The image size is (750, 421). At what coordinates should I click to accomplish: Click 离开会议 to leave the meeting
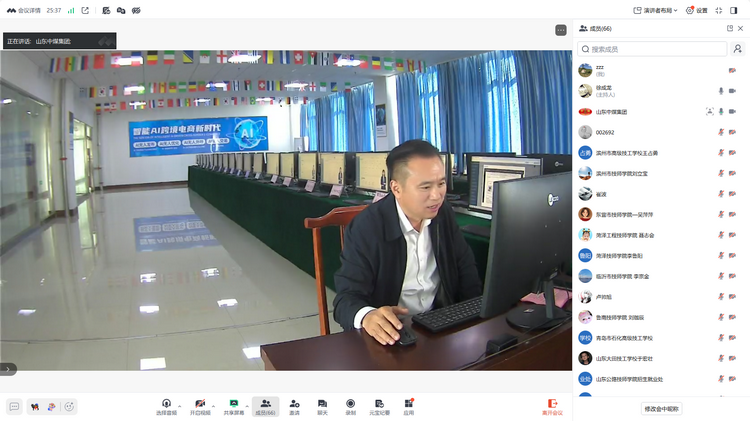(552, 407)
